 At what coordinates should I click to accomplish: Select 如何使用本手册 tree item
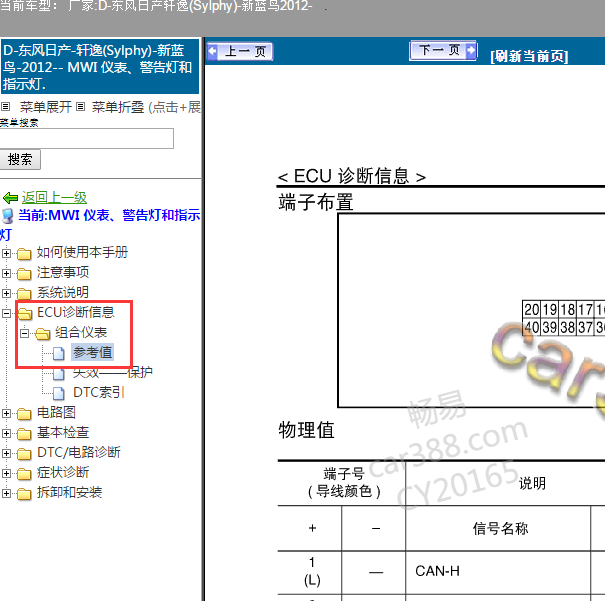82,252
